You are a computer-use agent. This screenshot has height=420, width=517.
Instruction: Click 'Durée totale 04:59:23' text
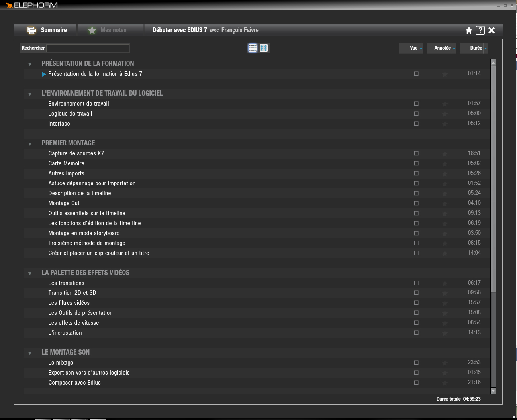[458, 399]
